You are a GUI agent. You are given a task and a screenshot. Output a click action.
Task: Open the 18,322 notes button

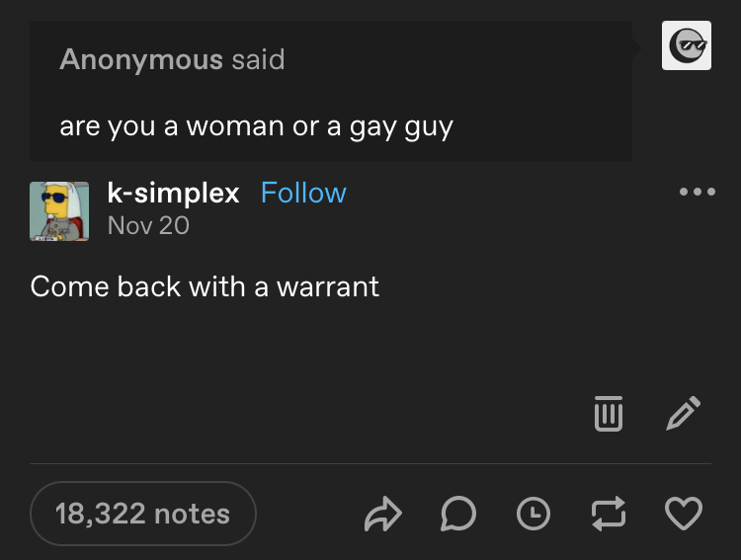142,514
